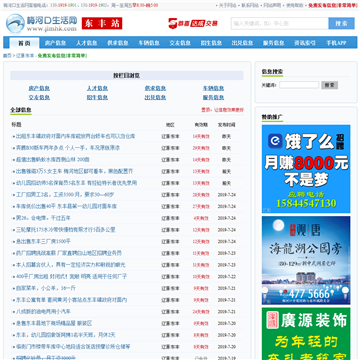Open the listing '八成新的油电两用小汽车'
Viewport: 360px width, 360px height.
(x=43, y=311)
